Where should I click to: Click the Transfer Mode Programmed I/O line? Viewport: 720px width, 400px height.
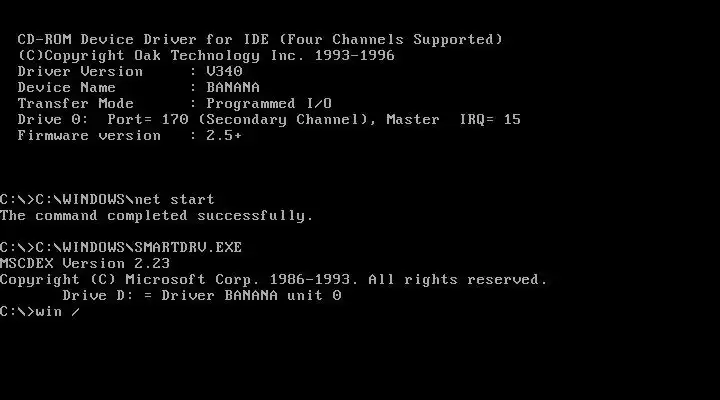(174, 103)
